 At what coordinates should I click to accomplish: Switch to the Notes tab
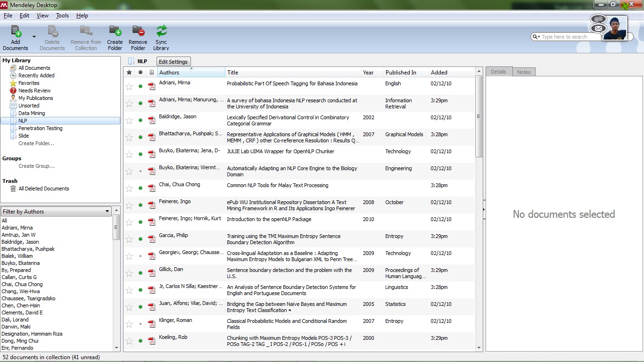[523, 72]
